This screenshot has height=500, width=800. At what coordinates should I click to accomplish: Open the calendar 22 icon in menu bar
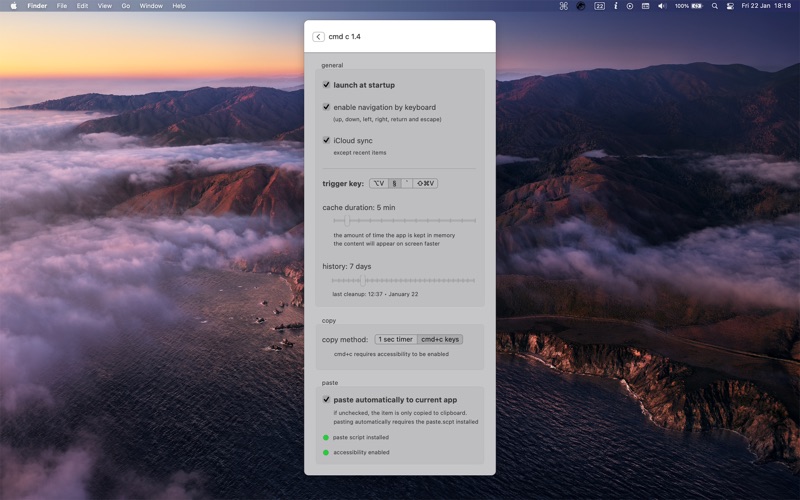(x=599, y=6)
